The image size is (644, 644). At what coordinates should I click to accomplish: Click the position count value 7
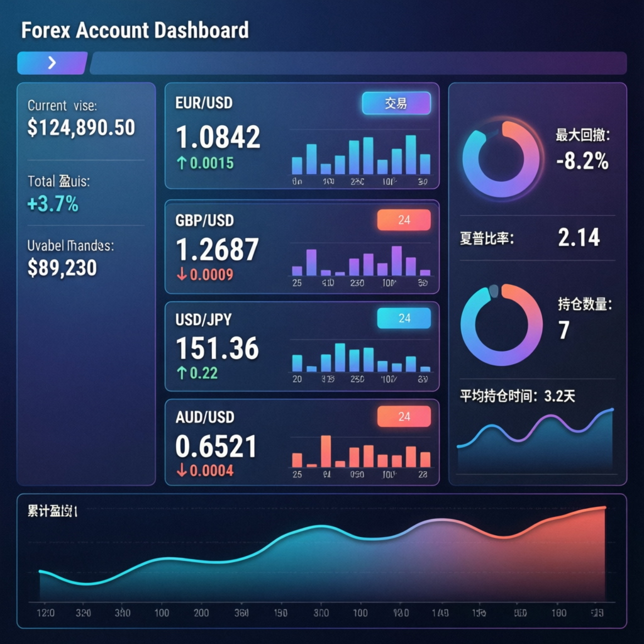coord(564,330)
